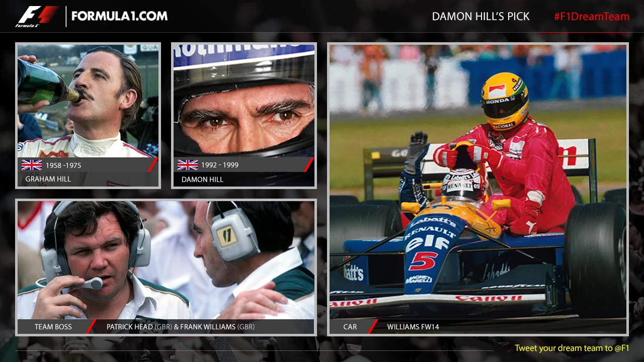Screen dimensions: 644x362
Task: Click the FORMULA1.COM wordmark
Action: tap(120, 15)
